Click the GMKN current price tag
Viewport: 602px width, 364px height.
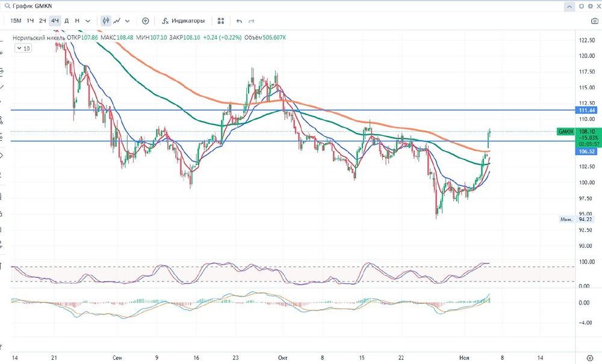click(x=565, y=132)
